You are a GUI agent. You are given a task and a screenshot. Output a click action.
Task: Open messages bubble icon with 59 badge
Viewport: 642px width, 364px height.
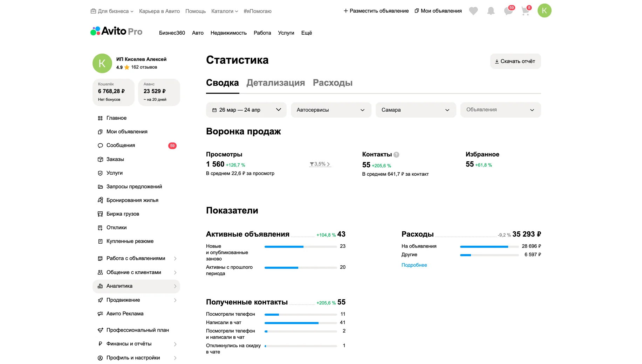tap(509, 10)
